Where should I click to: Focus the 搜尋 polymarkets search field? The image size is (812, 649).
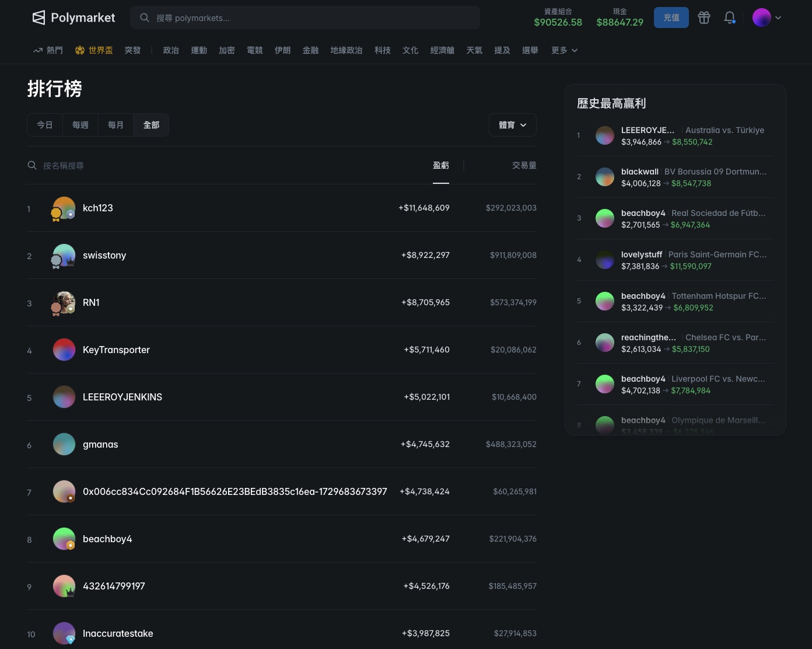tap(305, 18)
